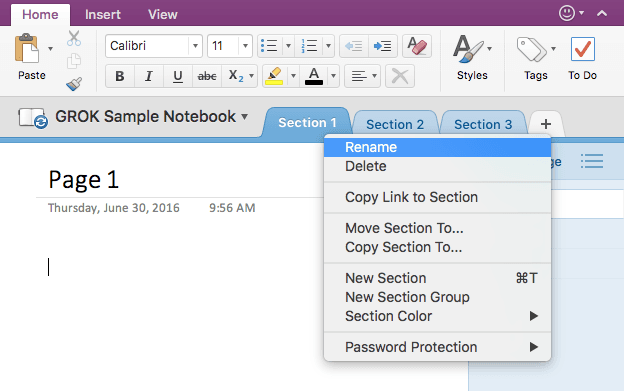
Task: Click the 9:56 AM timestamp
Action: point(232,208)
